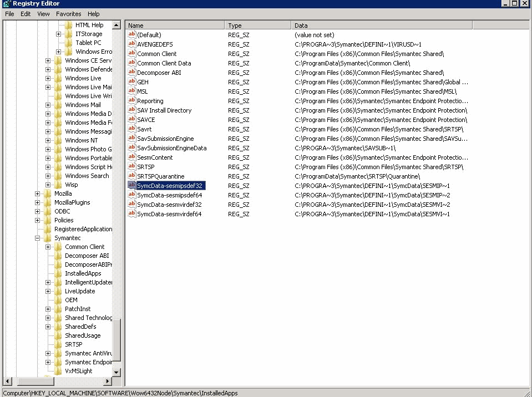
Task: Select the SAV Install Directory value
Action: [x=164, y=110]
